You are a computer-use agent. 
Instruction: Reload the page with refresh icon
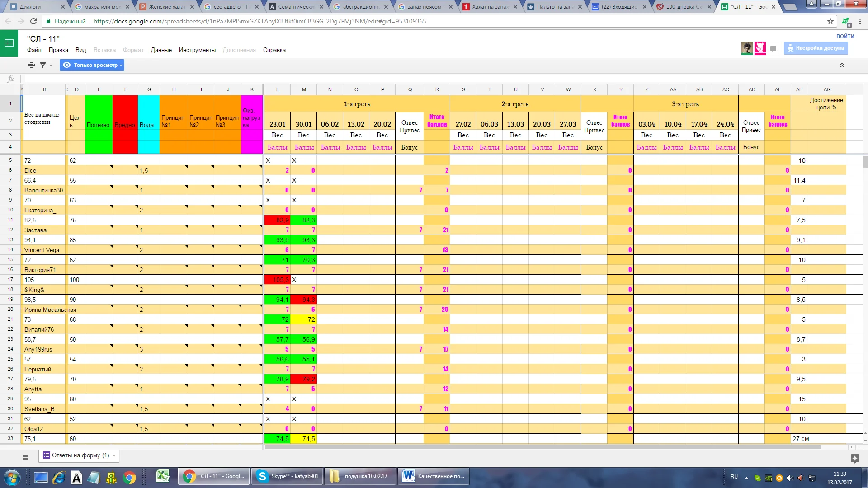(x=33, y=21)
